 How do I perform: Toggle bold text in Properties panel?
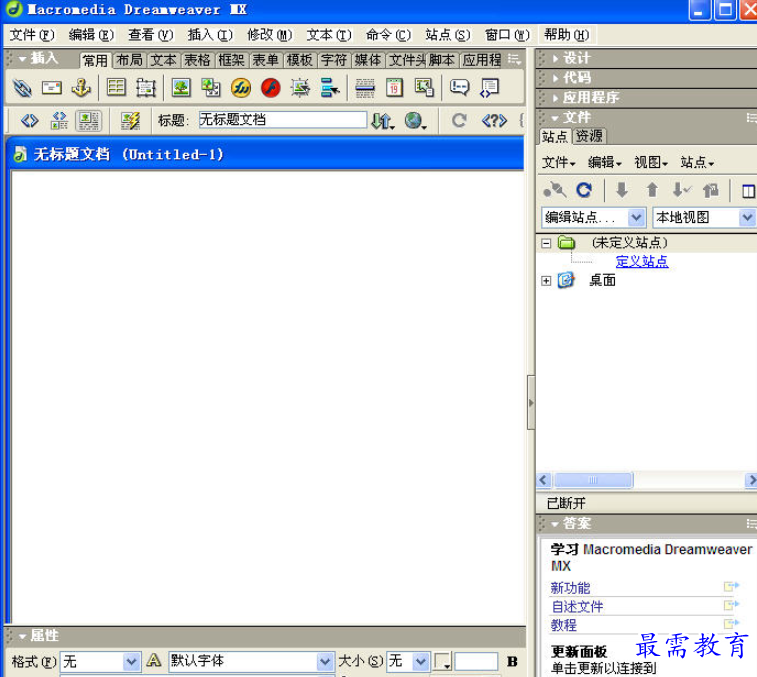512,662
